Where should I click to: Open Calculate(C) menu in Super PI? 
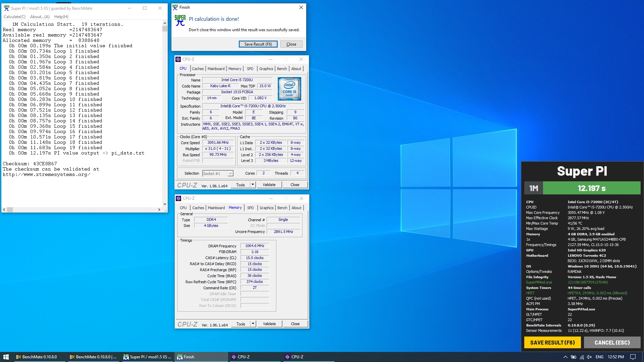coord(14,17)
